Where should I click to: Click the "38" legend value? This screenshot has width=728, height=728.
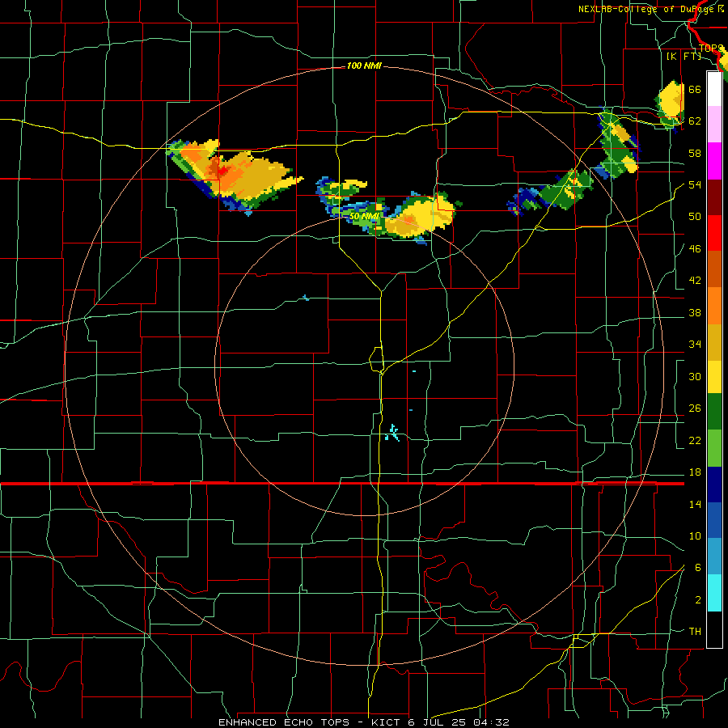click(x=695, y=312)
